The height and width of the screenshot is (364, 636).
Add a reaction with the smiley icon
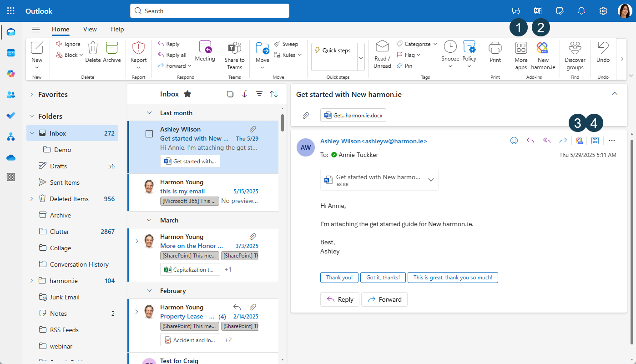coord(514,141)
